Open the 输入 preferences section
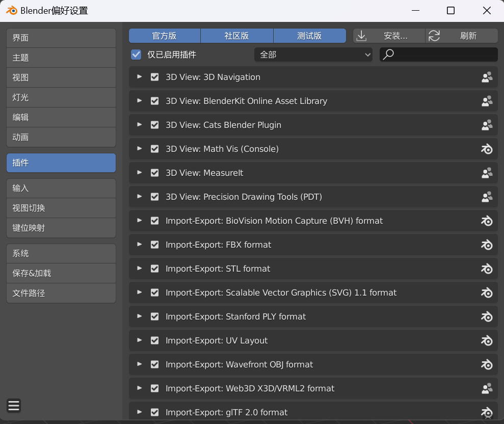 click(x=61, y=189)
